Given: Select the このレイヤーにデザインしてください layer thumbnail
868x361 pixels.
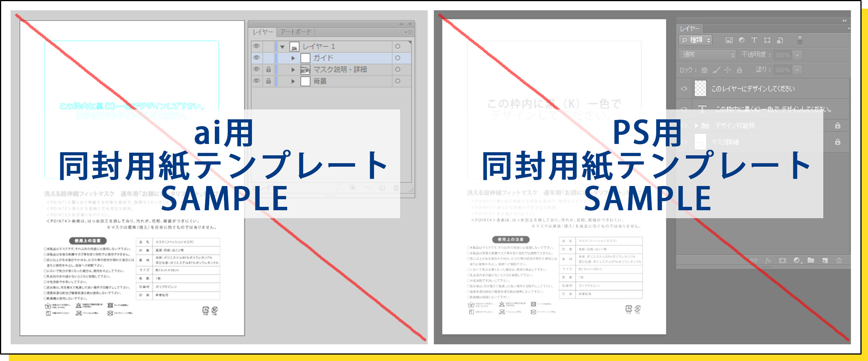Looking at the screenshot, I should (700, 89).
